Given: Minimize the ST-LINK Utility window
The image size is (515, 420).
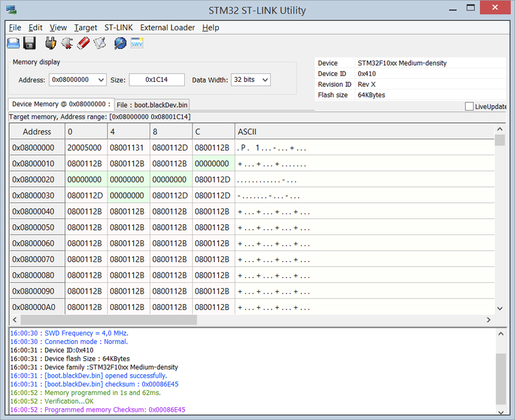Looking at the screenshot, I should click(x=453, y=9).
